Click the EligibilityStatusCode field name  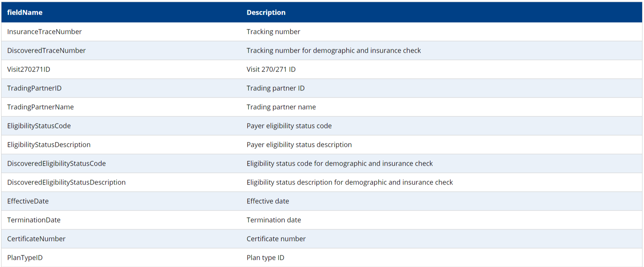(39, 126)
